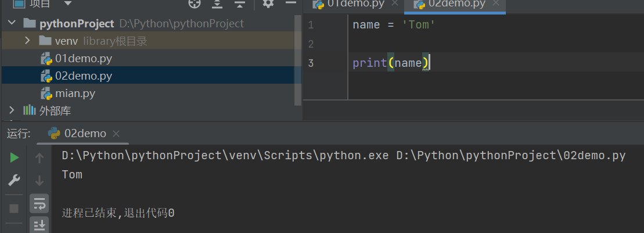This screenshot has width=644, height=233.
Task: Expand the venv folder
Action: (27, 41)
